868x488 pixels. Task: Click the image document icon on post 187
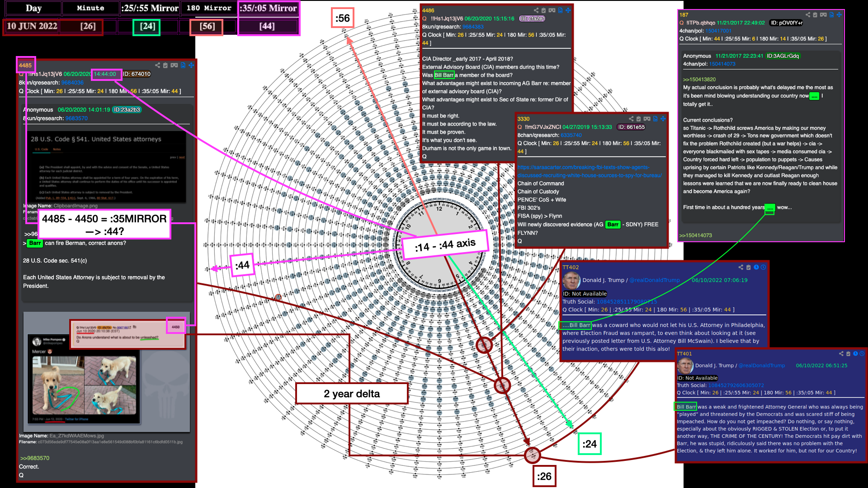(831, 15)
